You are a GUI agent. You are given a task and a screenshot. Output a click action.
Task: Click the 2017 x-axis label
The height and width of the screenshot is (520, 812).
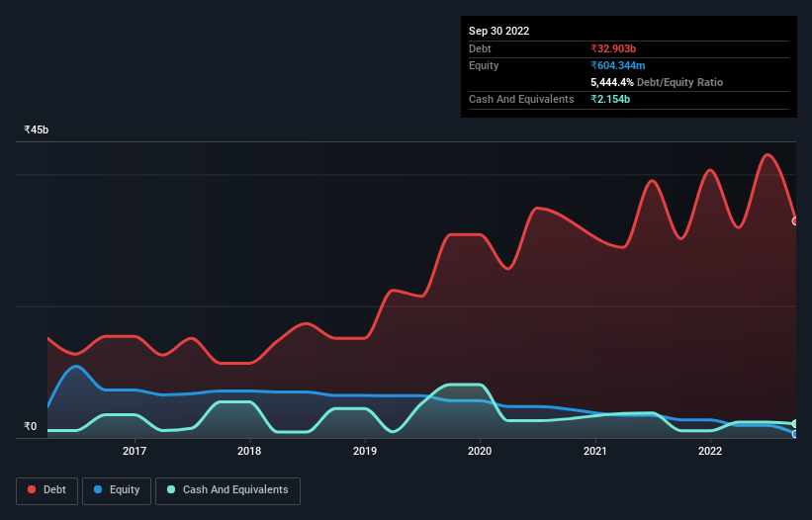pyautogui.click(x=135, y=451)
